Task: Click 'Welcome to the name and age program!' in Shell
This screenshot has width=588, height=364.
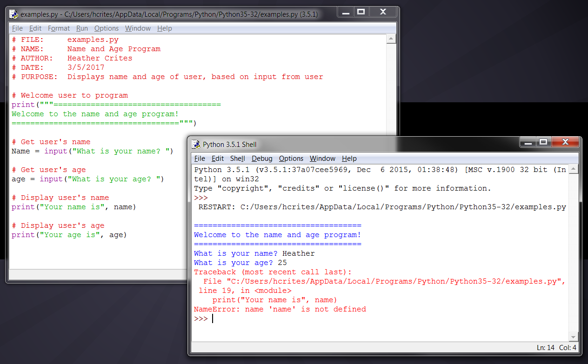Action: click(x=278, y=235)
